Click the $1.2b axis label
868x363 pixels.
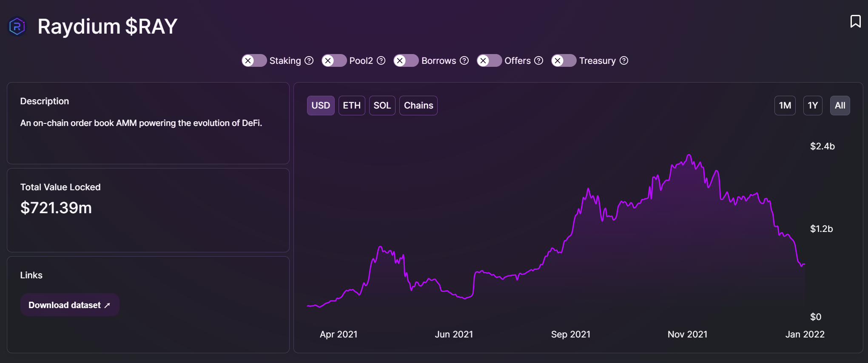pyautogui.click(x=821, y=229)
